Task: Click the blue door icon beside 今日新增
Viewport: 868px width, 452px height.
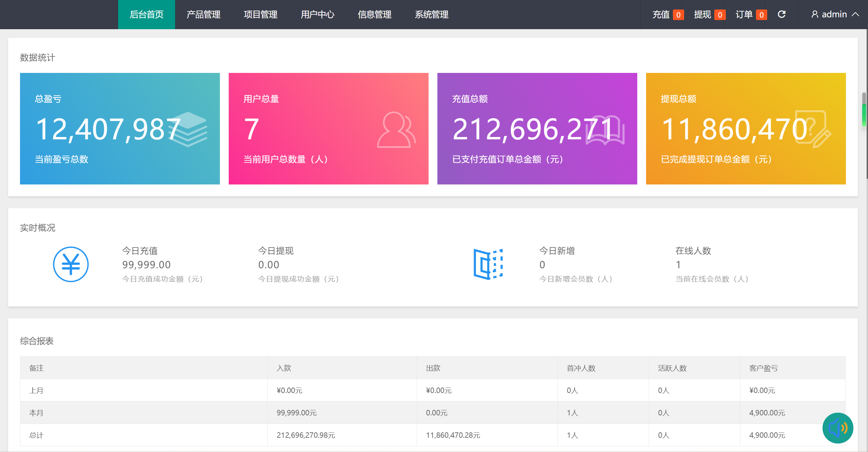Action: click(488, 264)
